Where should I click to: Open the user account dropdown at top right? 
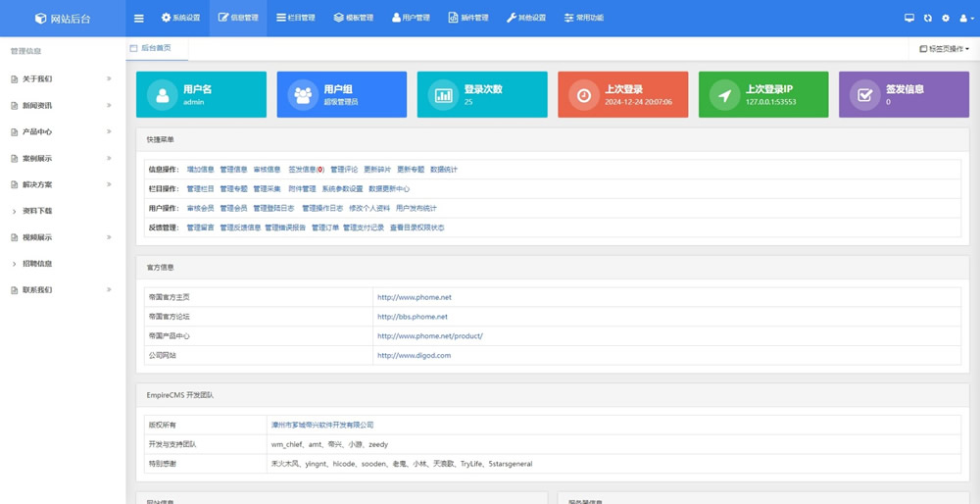coord(965,18)
